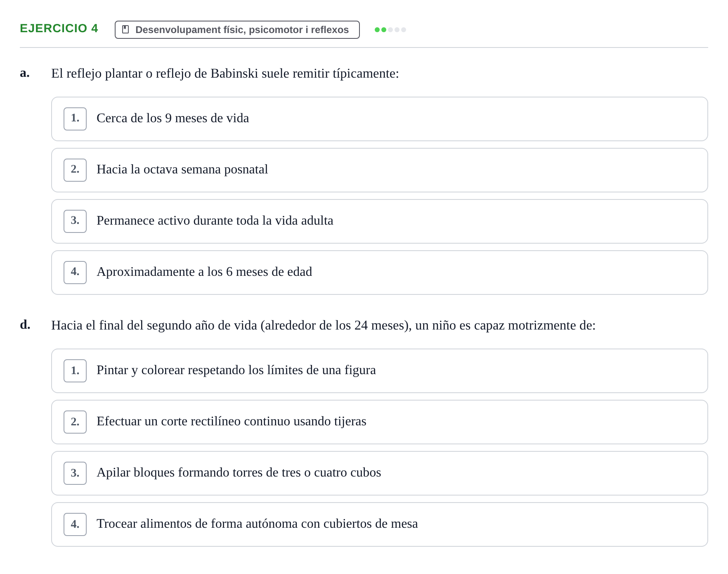This screenshot has width=728, height=574.
Task: Click the question letter 'a.'
Action: 25,73
